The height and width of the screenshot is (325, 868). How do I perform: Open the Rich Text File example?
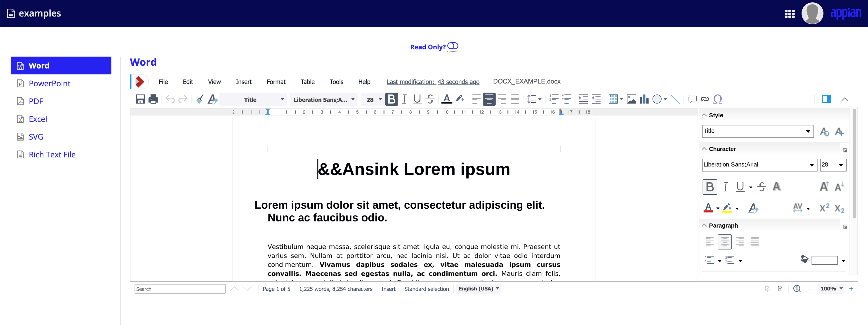click(52, 155)
